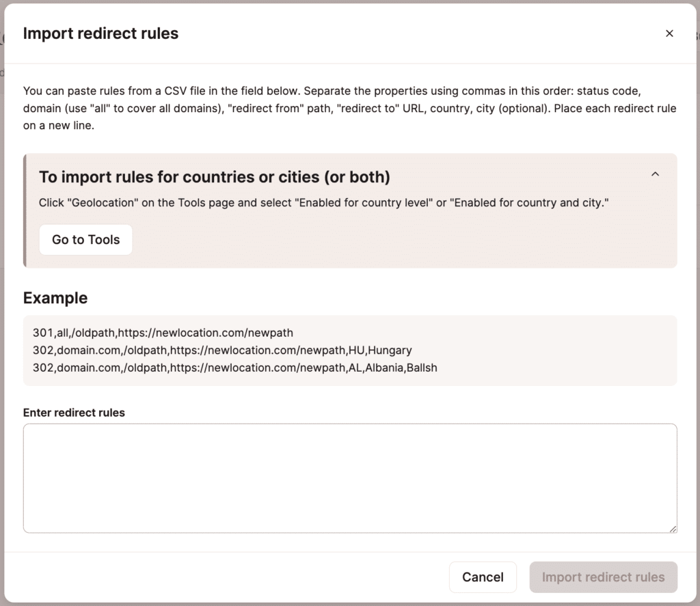Select the Albania Ballsh example rule
This screenshot has height=606, width=700.
click(234, 368)
